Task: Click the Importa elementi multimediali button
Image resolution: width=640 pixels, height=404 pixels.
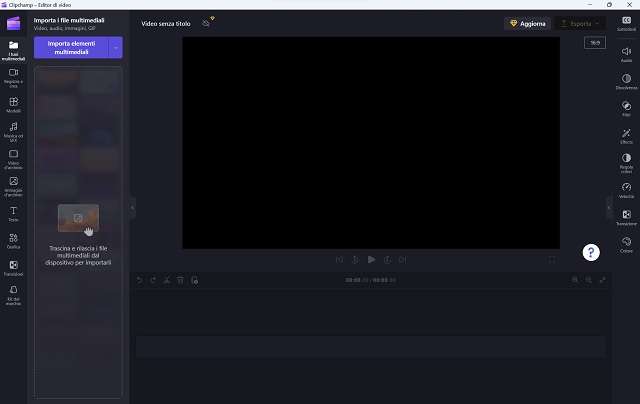Action: [x=71, y=48]
